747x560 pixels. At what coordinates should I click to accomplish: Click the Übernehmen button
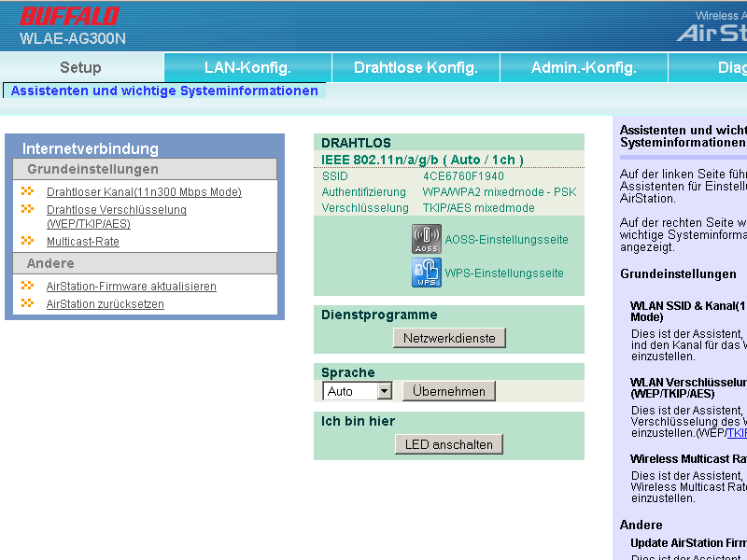449,391
